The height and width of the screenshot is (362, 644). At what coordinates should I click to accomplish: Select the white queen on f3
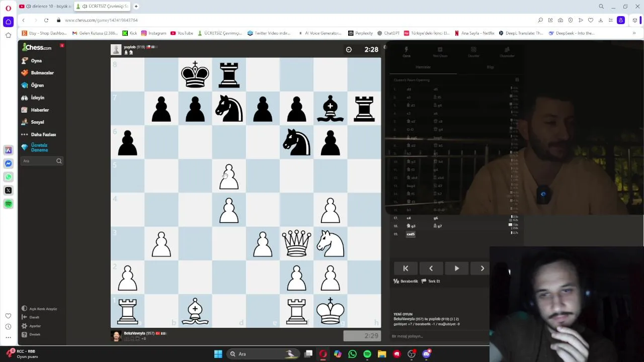tap(296, 243)
